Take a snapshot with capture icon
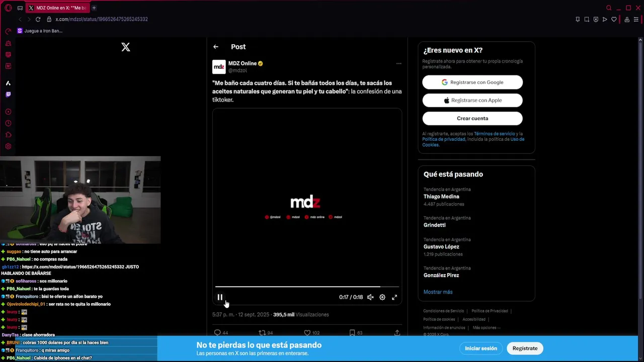The height and width of the screenshot is (362, 644). 587,19
